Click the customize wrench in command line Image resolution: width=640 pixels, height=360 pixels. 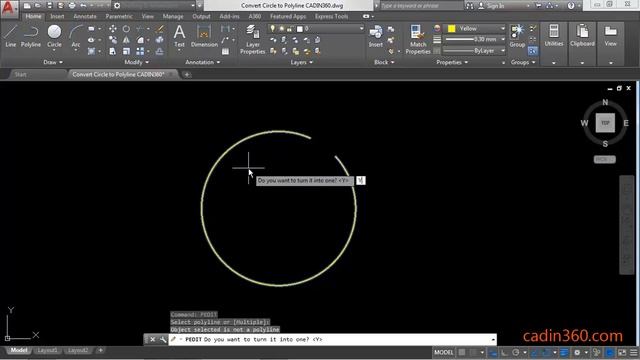pos(163,339)
